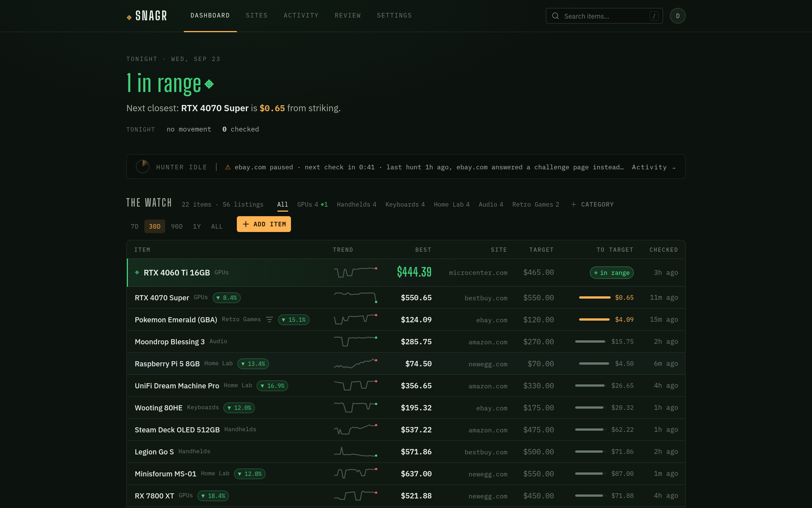Sort by the ITEM column header
812x508 pixels.
coord(142,250)
